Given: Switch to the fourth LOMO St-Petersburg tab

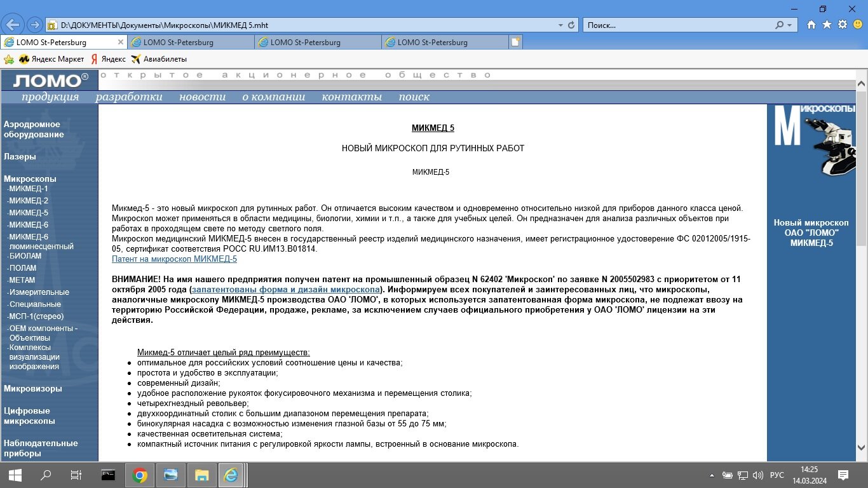Looking at the screenshot, I should 445,42.
